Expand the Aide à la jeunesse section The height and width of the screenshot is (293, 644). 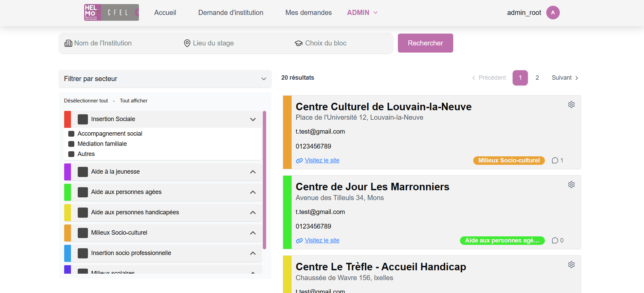tap(253, 172)
